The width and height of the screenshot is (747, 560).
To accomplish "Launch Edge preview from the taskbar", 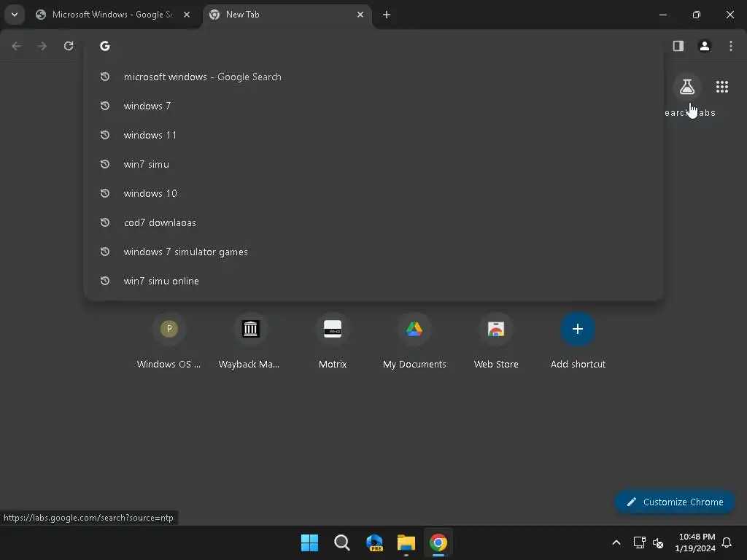I will (x=374, y=542).
